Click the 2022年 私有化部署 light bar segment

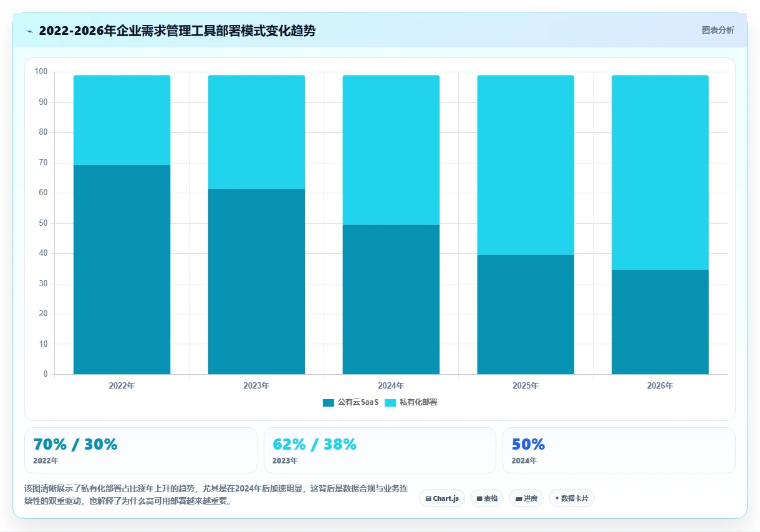pyautogui.click(x=122, y=120)
